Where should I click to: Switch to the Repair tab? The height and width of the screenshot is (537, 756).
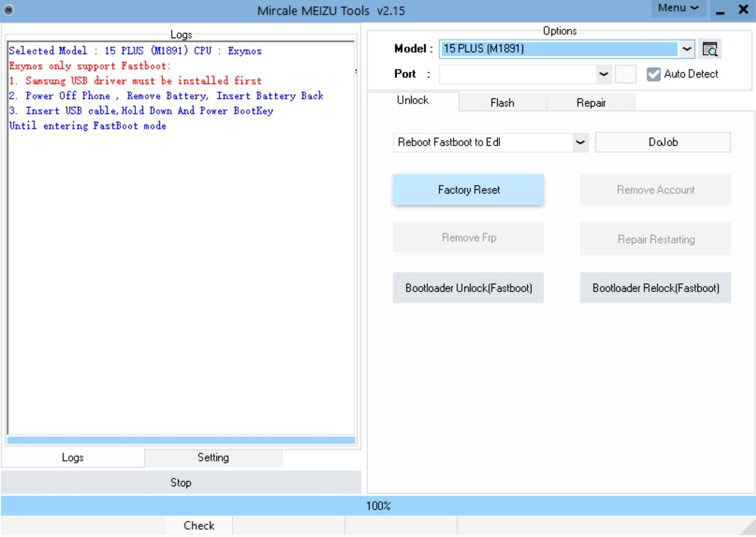[x=591, y=103]
